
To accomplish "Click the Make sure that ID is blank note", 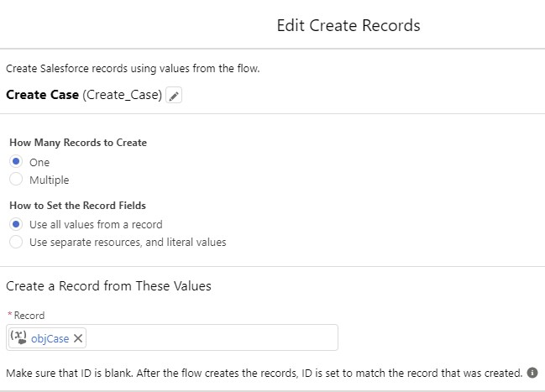I will pos(265,373).
